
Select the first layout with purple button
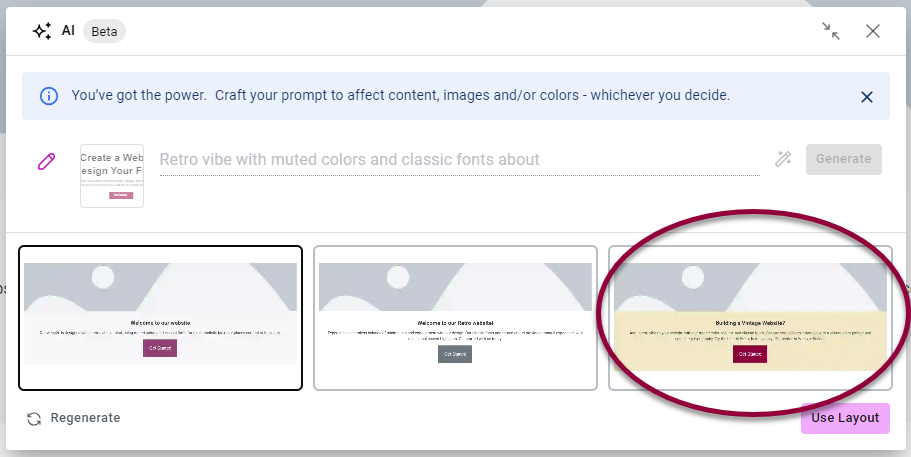(x=160, y=318)
